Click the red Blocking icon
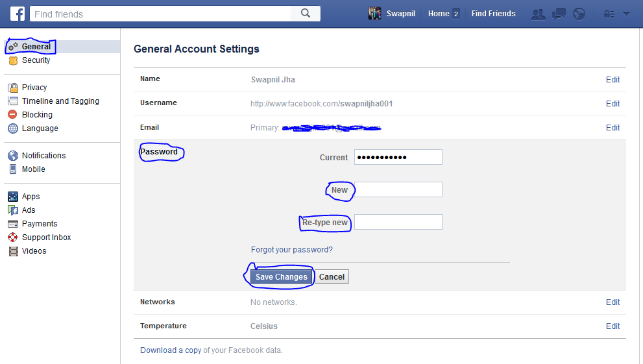 click(x=13, y=114)
